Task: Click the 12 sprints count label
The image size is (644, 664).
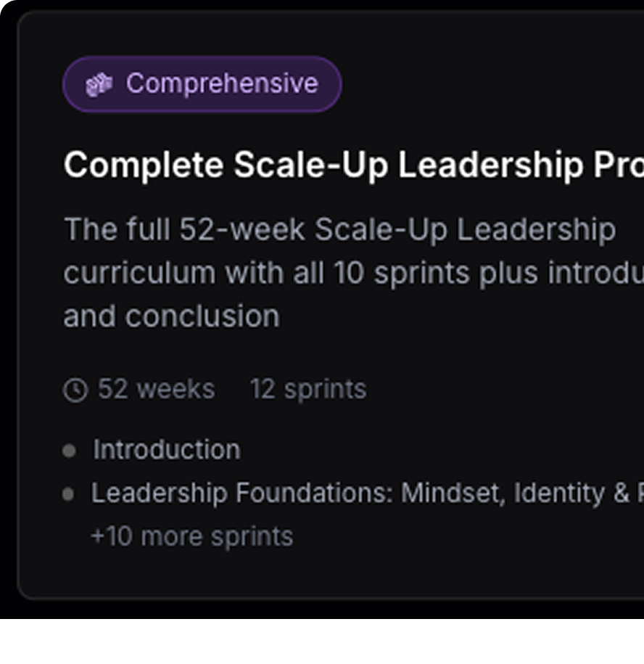Action: point(308,390)
